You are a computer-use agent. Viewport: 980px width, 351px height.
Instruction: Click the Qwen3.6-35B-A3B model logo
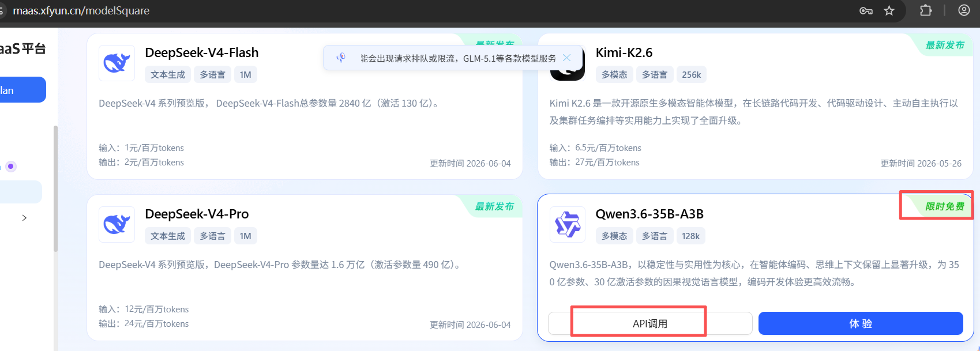click(x=568, y=224)
